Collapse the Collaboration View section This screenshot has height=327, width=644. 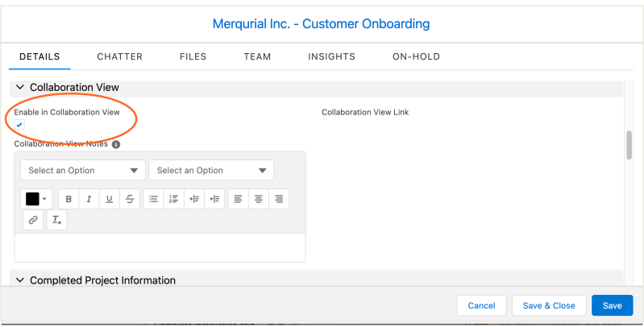click(19, 87)
